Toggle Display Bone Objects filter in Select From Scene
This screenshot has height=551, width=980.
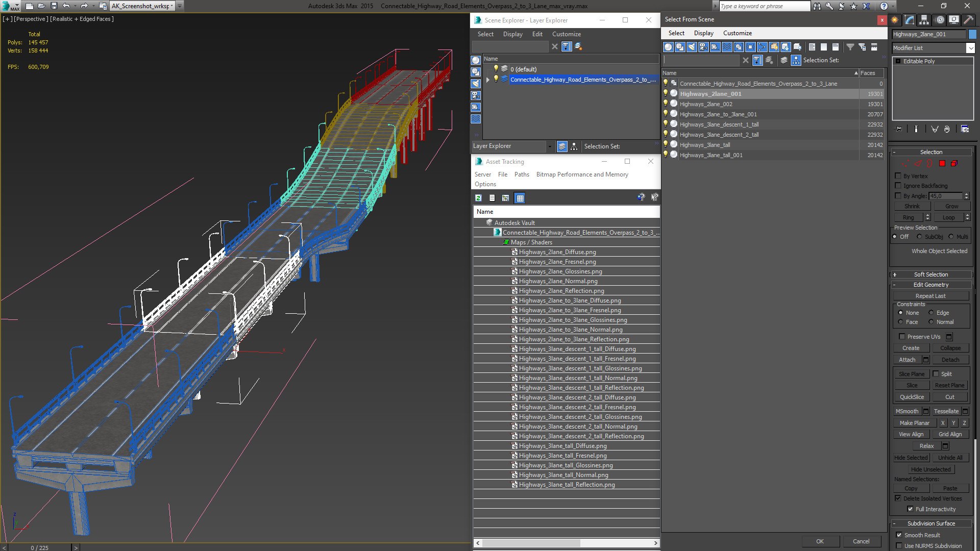pos(762,47)
